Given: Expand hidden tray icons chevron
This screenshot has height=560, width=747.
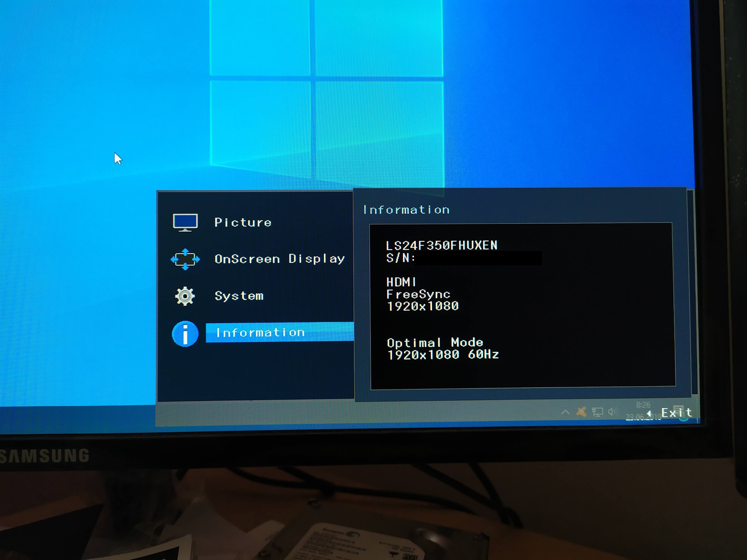Looking at the screenshot, I should coord(565,412).
